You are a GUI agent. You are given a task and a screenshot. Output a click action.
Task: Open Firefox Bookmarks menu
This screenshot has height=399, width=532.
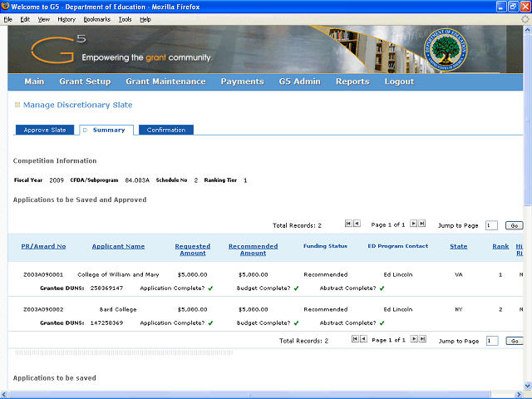[x=96, y=18]
